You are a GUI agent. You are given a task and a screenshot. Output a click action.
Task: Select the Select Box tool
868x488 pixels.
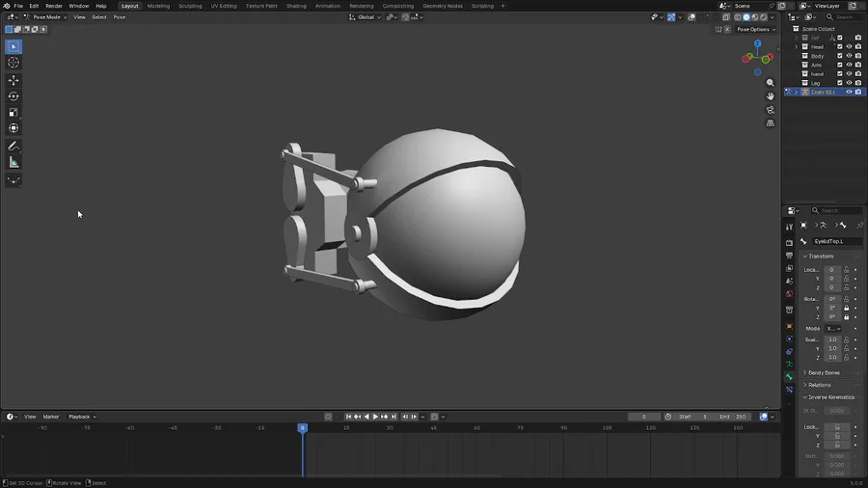point(14,46)
